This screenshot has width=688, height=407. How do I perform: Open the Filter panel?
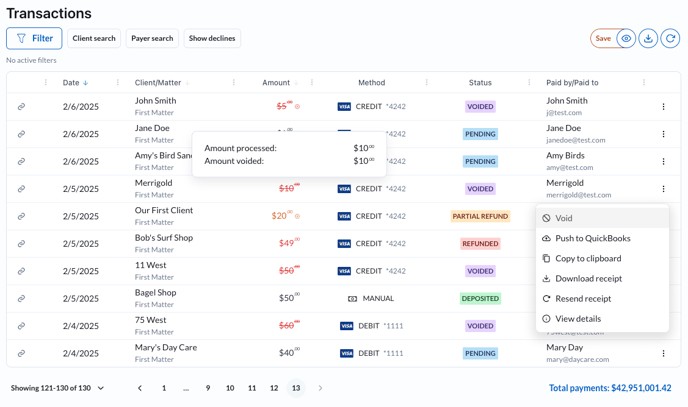click(34, 39)
